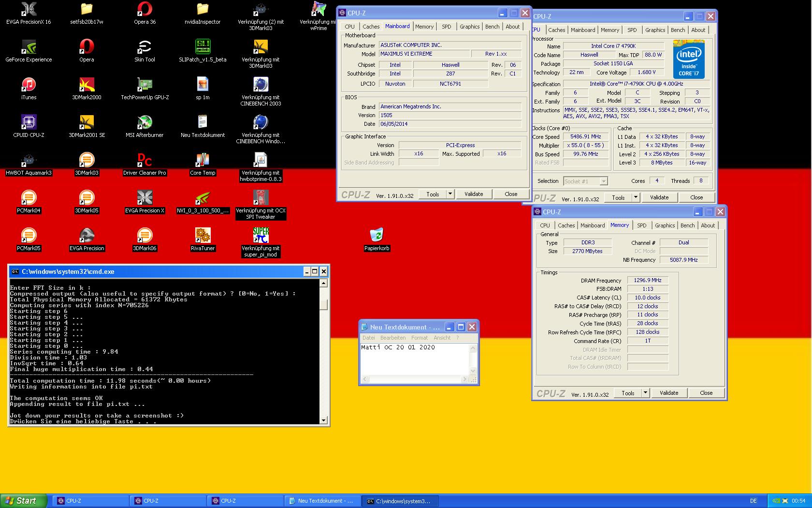Click the DE language indicator in tray
Screen dimensions: 812x508
[x=754, y=501]
